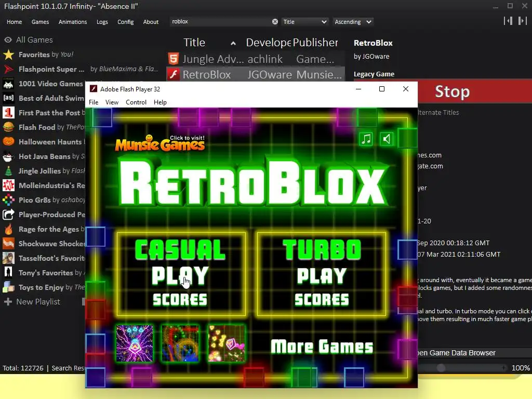
Task: Click the Publisher column header
Action: point(315,43)
